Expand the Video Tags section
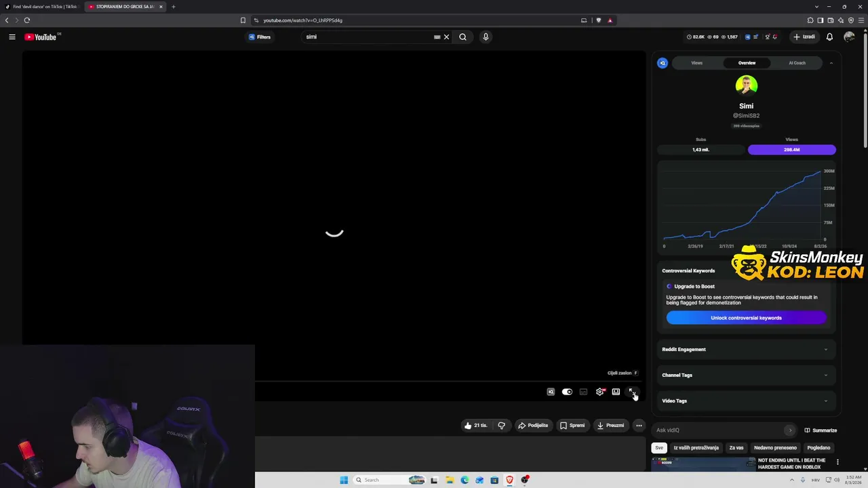868x488 pixels. pyautogui.click(x=746, y=401)
